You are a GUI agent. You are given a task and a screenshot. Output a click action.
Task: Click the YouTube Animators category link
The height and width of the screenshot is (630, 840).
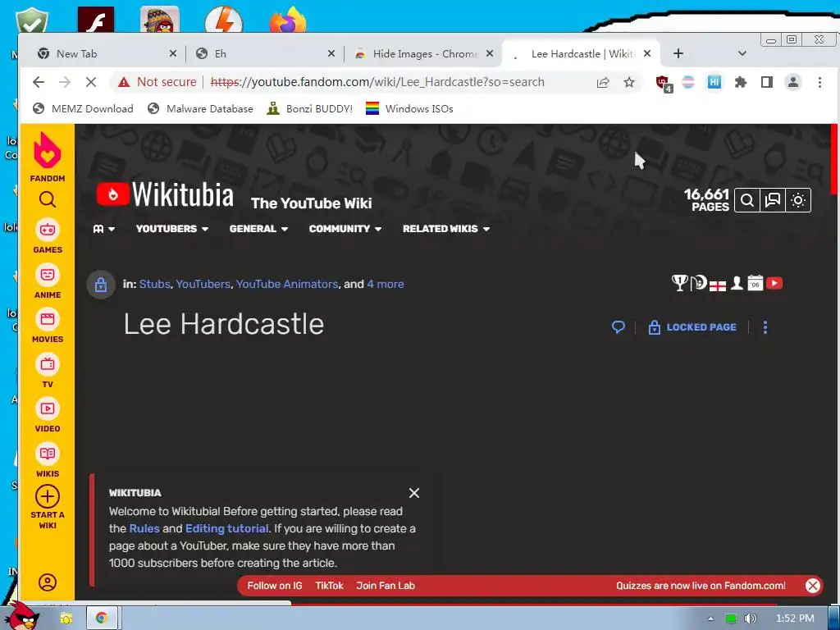287,284
